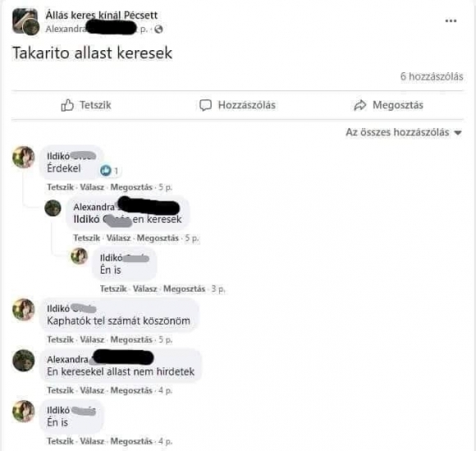Click the Ildikó name in nested 'Én is' reply
This screenshot has height=451, width=476.
(111, 258)
